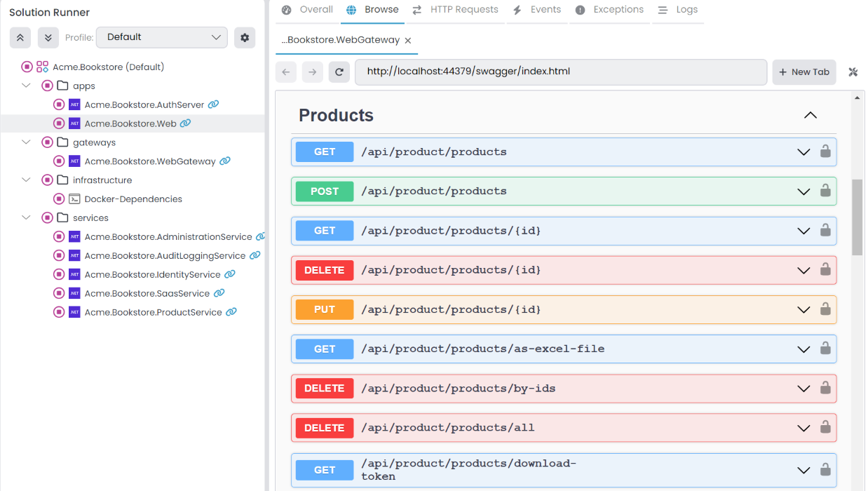Navigate back in the embedded browser
This screenshot has width=868, height=491.
click(x=285, y=72)
